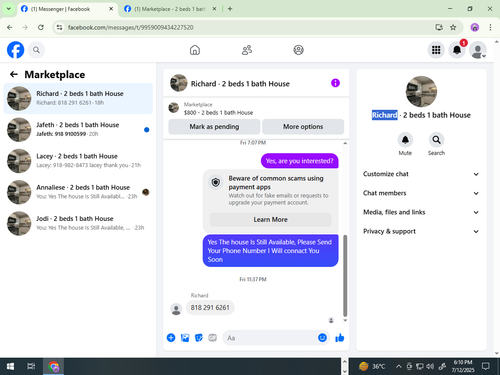Click Richard's listing photo in right panel
Viewport: 500px width, 375px height.
pos(421,91)
